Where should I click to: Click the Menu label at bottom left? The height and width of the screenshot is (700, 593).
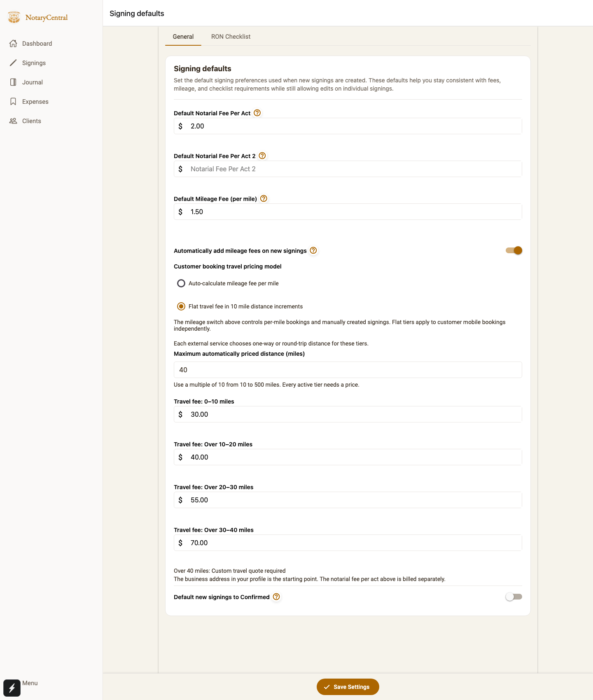[30, 683]
